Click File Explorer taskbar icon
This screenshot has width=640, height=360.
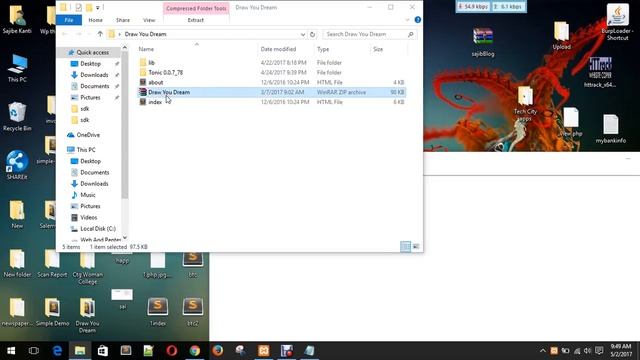point(80,351)
